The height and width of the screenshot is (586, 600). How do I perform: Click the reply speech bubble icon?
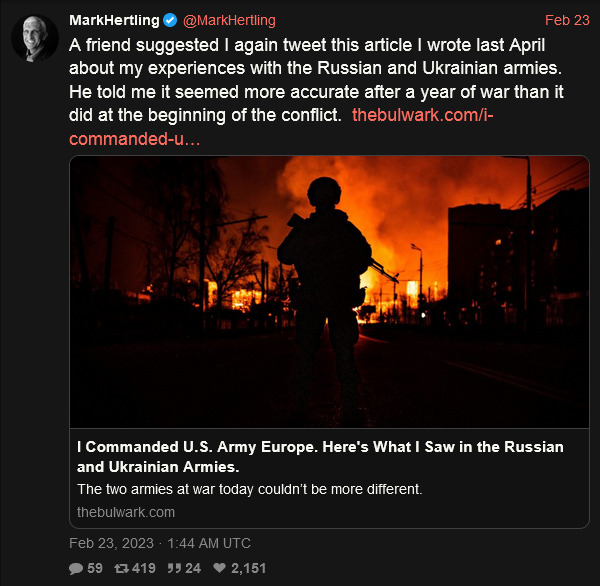76,568
